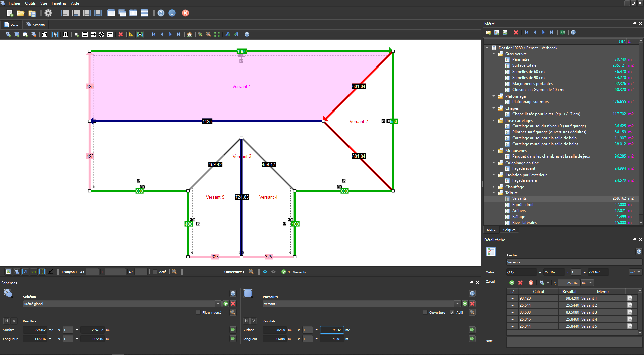Export Métré to Excel icon
This screenshot has height=355, width=644.
pos(562,32)
